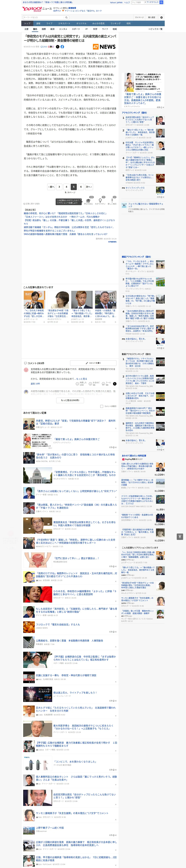
Task: Play the first video ranking thumbnail
Action: 160,362
